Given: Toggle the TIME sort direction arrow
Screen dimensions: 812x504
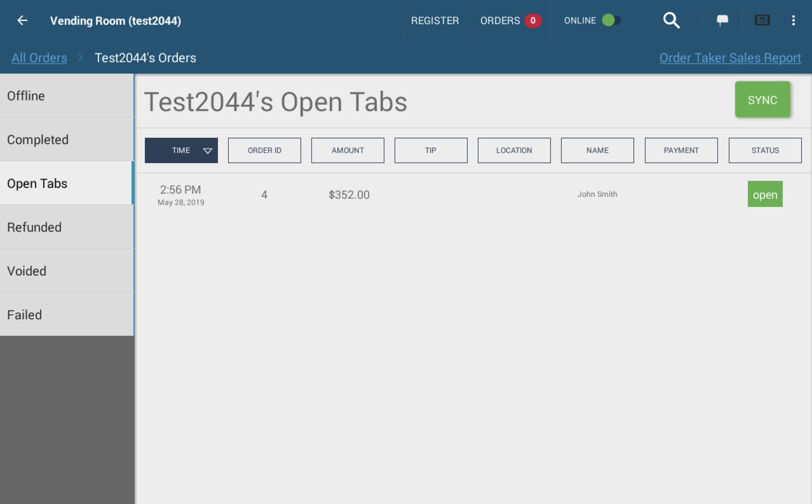Looking at the screenshot, I should [x=207, y=151].
